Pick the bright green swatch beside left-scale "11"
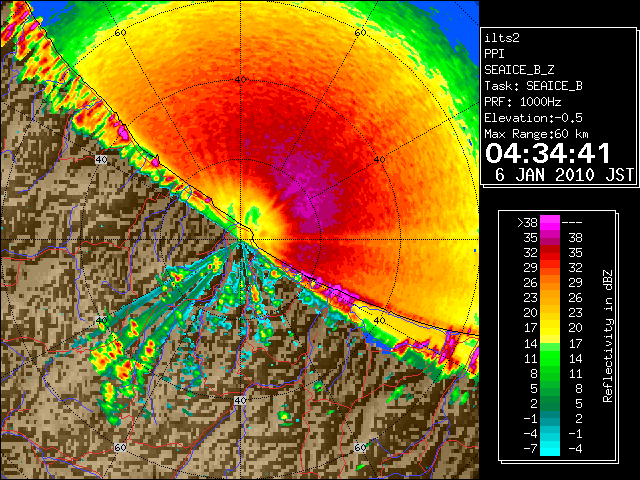This screenshot has height=480, width=640. point(550,358)
